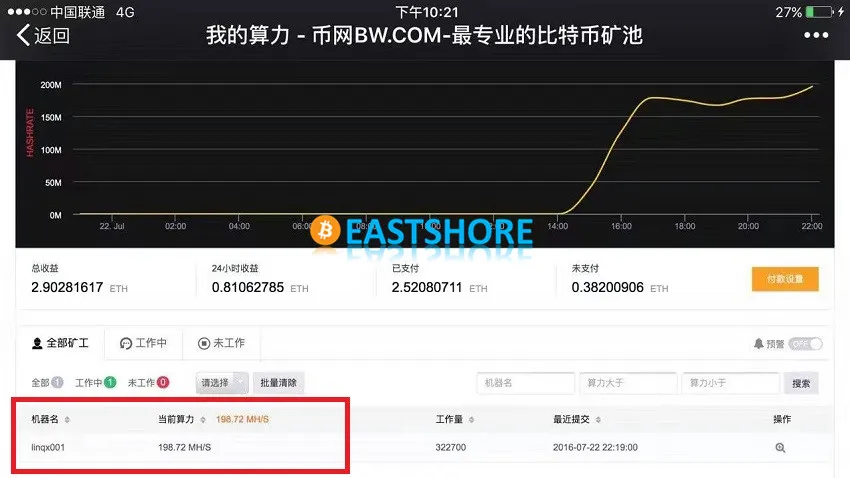This screenshot has width=850, height=478.
Task: Filter by 工作中 green count badge
Action: pyautogui.click(x=110, y=383)
